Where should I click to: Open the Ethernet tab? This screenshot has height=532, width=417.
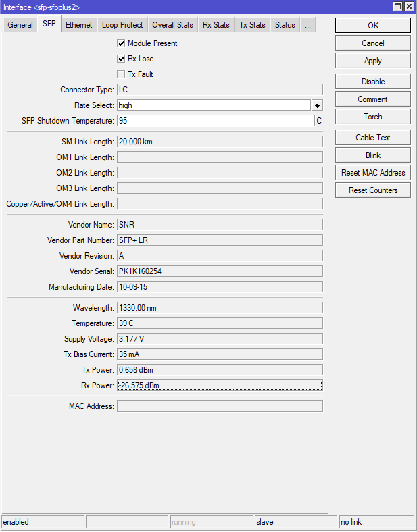79,25
